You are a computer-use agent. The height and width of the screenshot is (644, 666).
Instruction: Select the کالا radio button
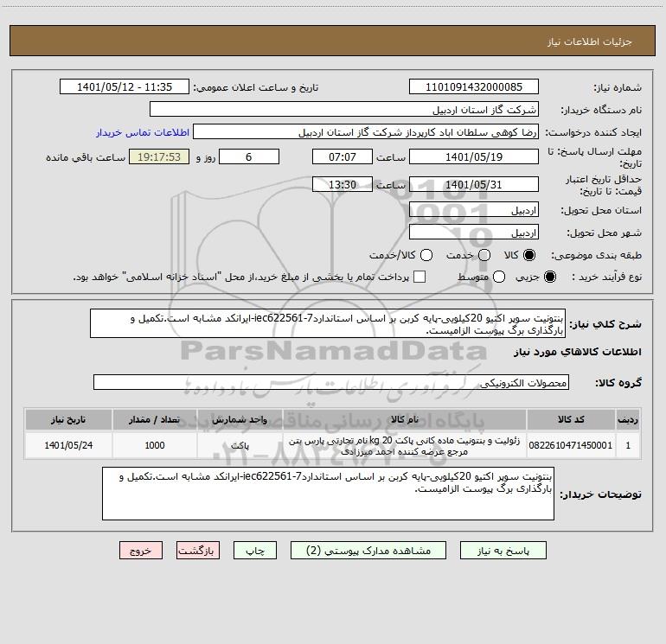pos(529,255)
